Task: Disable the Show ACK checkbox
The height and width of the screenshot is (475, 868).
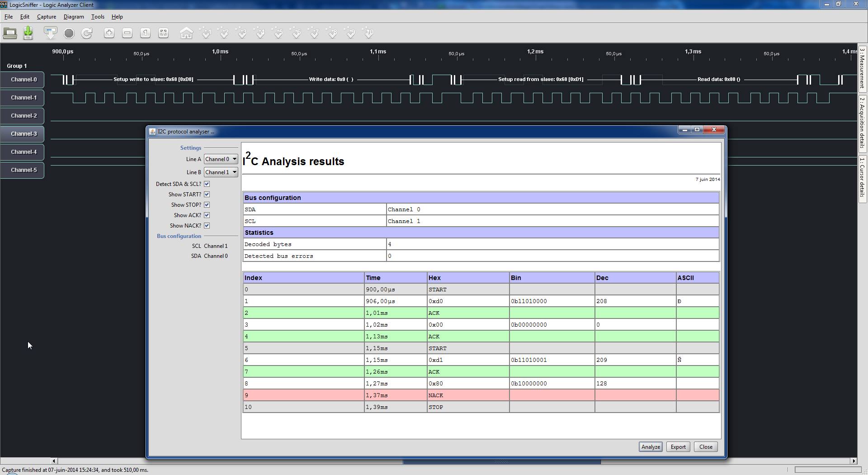Action: click(207, 215)
